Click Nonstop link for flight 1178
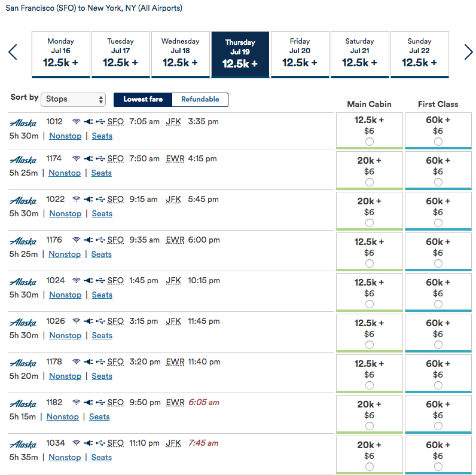This screenshot has height=475, width=476. [65, 376]
